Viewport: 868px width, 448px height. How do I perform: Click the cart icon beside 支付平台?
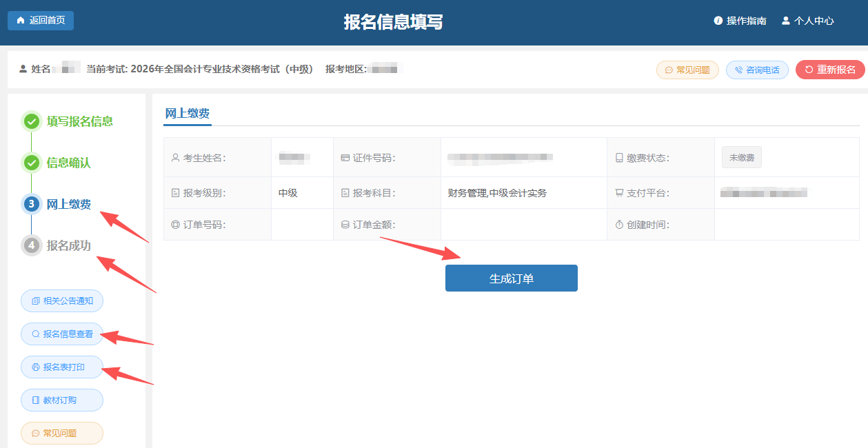pos(619,193)
